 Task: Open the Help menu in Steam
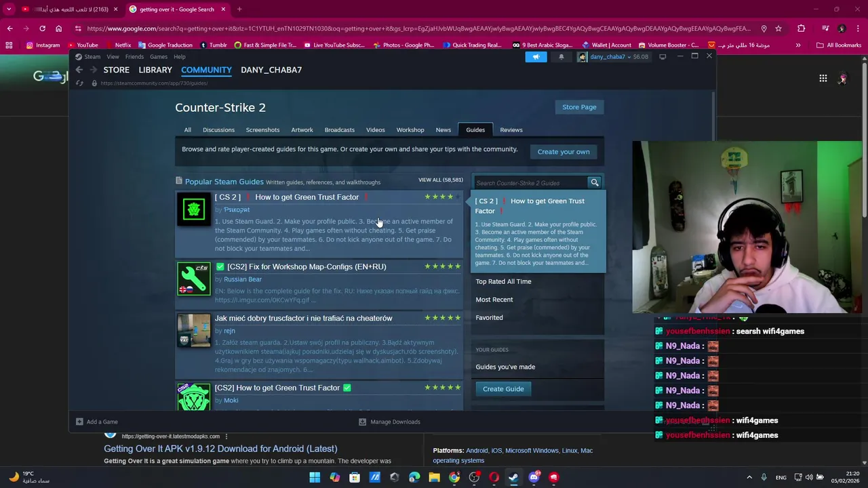click(179, 57)
